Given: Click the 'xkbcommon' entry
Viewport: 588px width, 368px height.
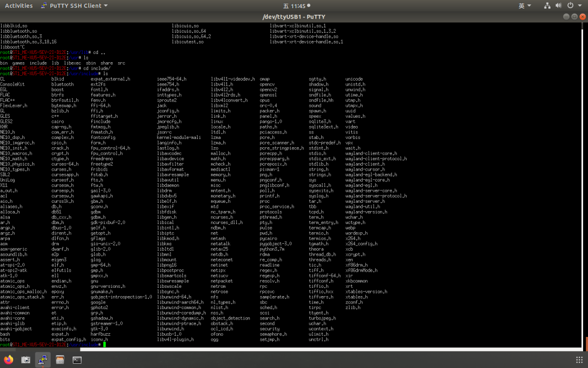Looking at the screenshot, I should point(356,281).
